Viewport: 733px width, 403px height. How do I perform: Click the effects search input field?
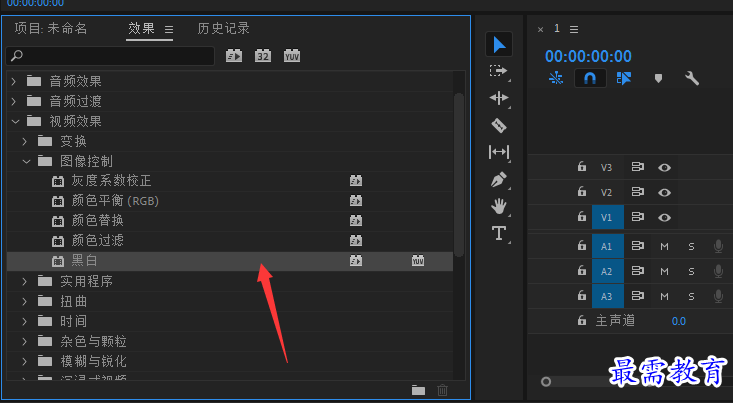pos(110,56)
